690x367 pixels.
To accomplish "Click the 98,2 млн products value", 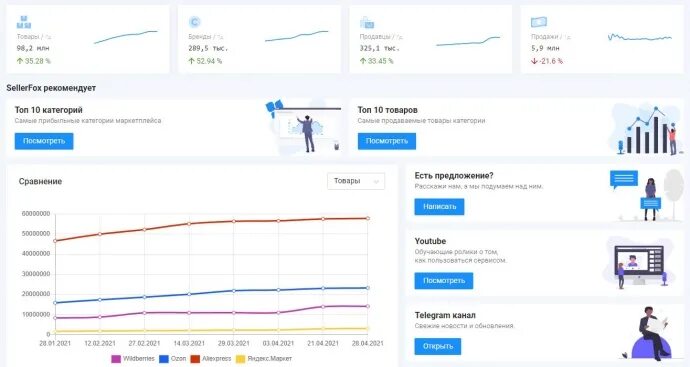I will [33, 48].
